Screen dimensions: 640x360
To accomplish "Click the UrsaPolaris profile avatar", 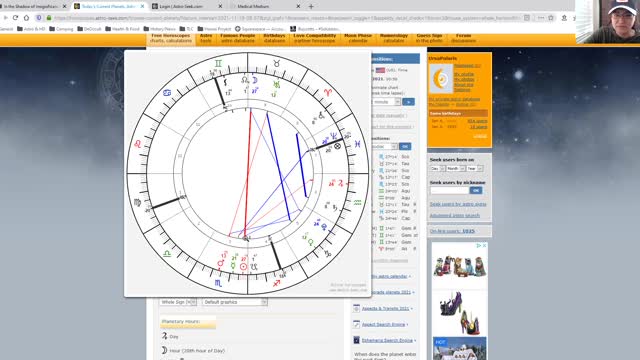I will coord(440,78).
